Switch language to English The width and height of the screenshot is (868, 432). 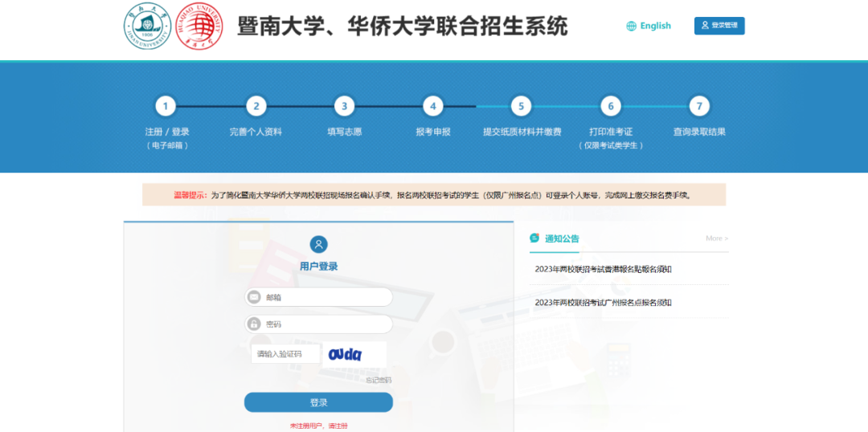tap(649, 26)
